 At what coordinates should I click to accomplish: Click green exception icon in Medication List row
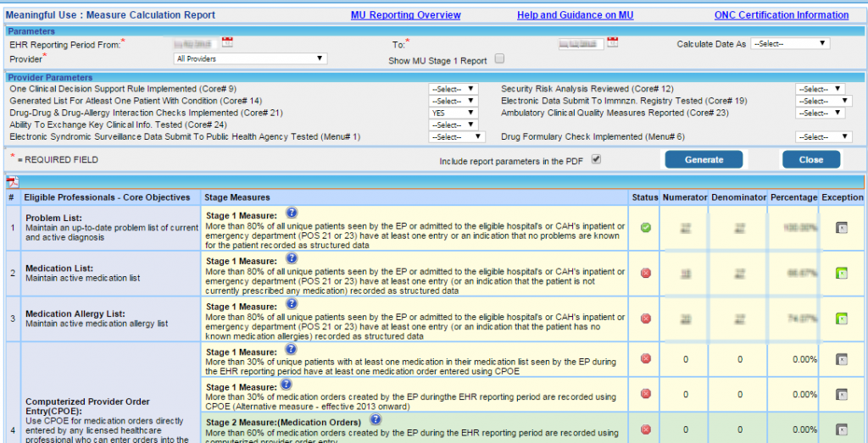[841, 273]
